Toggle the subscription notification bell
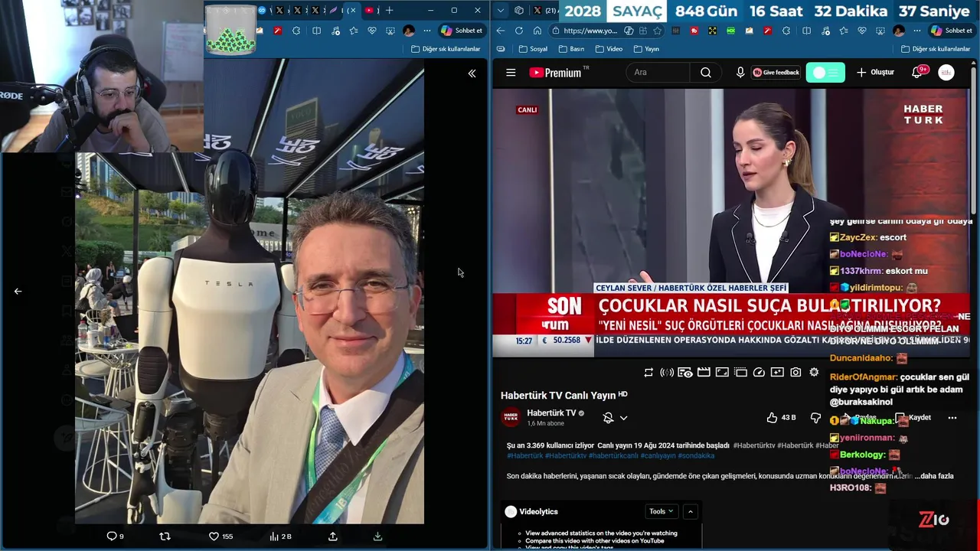Screen dimensions: 980x551 (x=608, y=418)
